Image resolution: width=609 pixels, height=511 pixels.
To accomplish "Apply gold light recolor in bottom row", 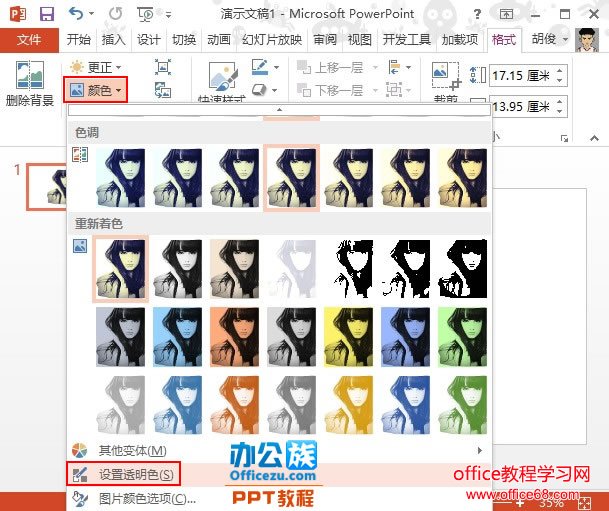I will 348,405.
